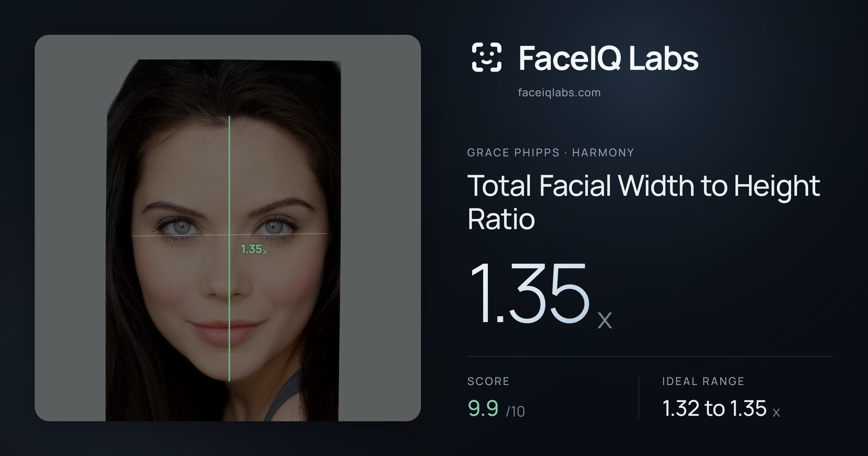This screenshot has width=868, height=456.
Task: Click the GRACE PHIPPS · HARMONY label
Action: pos(550,152)
